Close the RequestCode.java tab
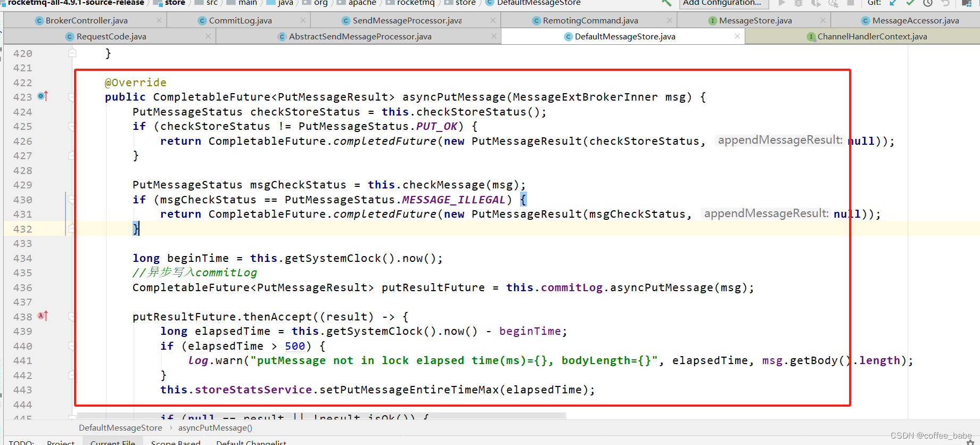This screenshot has width=980, height=445. tap(208, 36)
